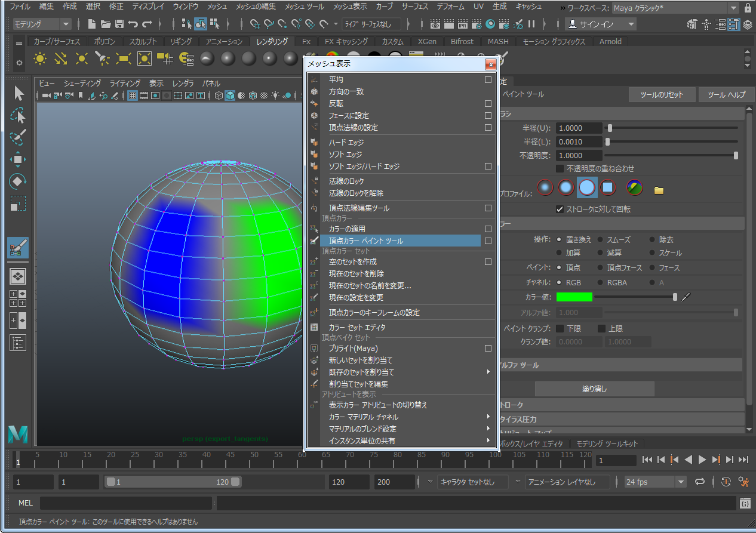This screenshot has width=756, height=533.
Task: Click the directional light shelf icon
Action: (x=60, y=58)
